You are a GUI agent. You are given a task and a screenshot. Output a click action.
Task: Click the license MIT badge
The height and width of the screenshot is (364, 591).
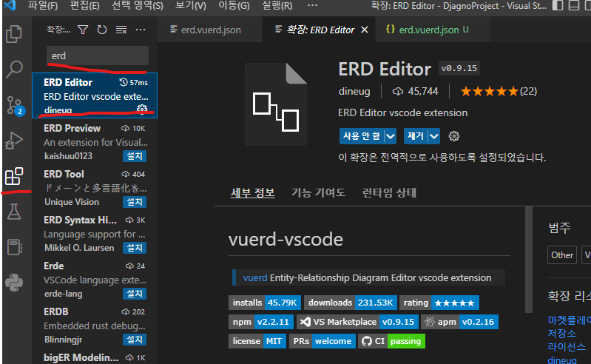257,341
